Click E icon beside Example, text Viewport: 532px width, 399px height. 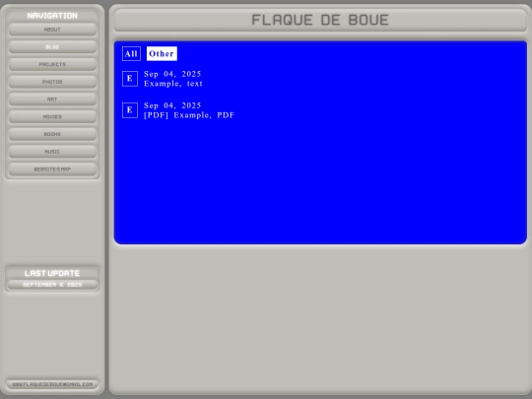130,79
